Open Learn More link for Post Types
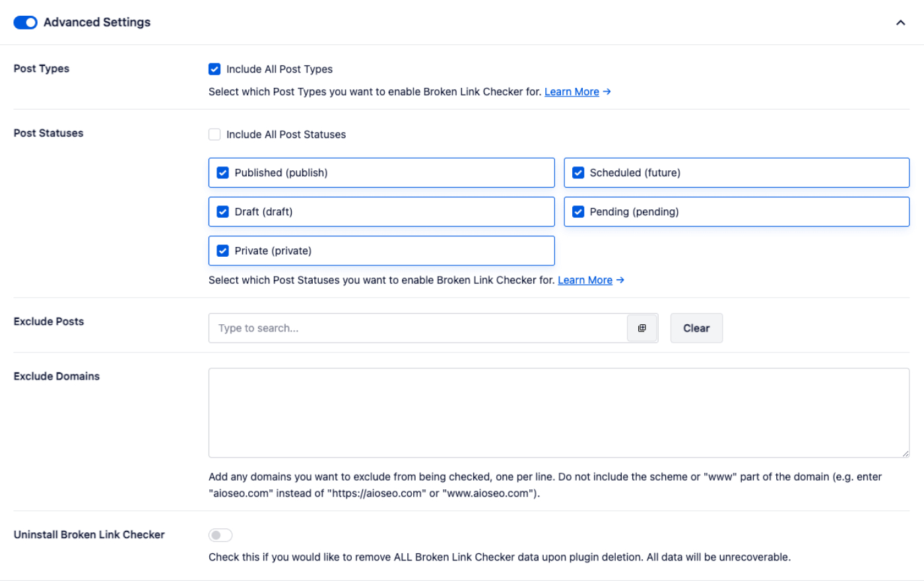 (x=572, y=92)
